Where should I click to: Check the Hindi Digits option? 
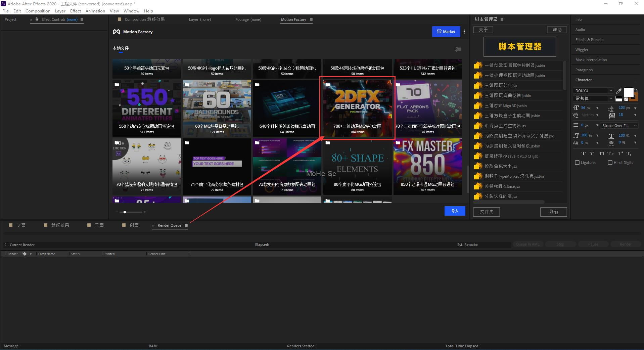pyautogui.click(x=610, y=163)
